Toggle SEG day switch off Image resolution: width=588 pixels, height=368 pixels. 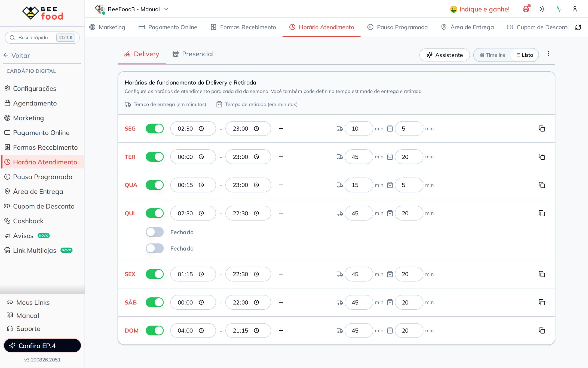[x=155, y=129]
